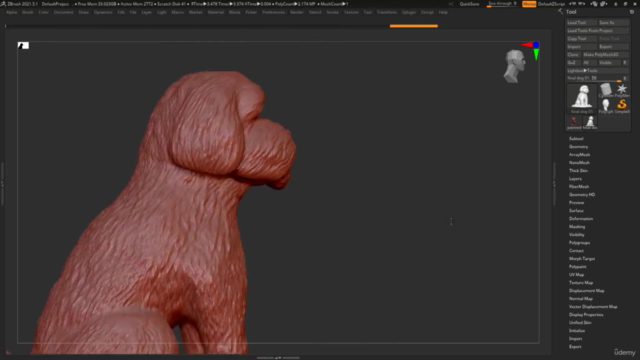Screen dimensions: 640x360
Task: Click the R button next to tool slider
Action: click(625, 78)
